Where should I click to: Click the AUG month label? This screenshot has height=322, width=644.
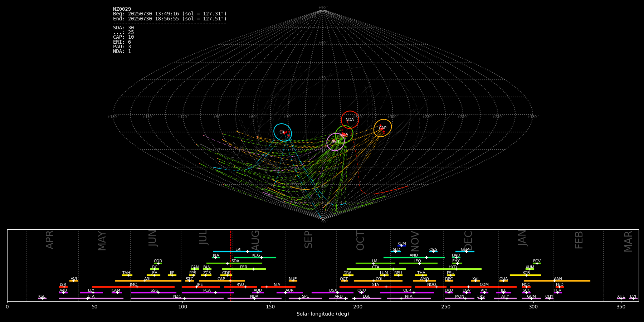(255, 240)
